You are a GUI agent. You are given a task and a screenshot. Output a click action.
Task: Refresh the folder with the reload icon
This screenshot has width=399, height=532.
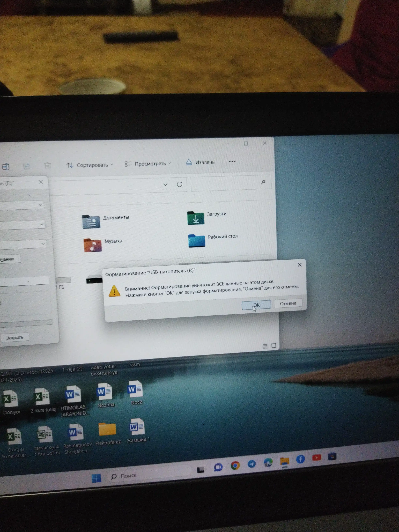[179, 184]
